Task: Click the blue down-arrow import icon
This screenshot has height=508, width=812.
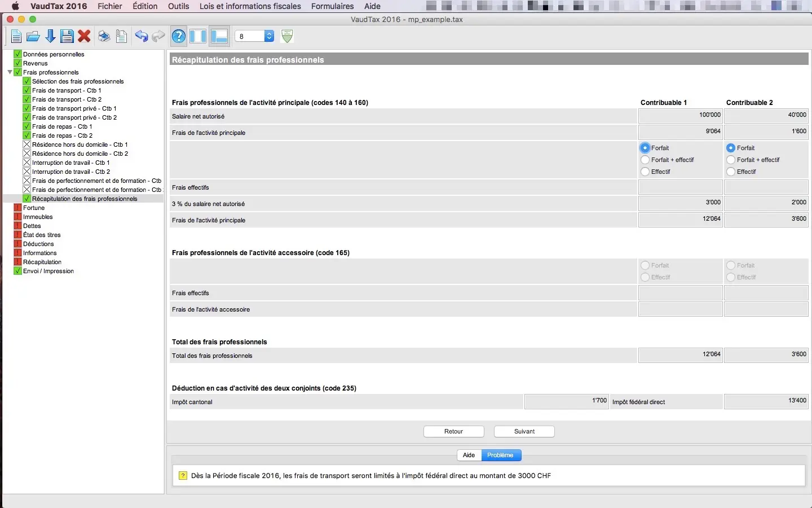Action: click(50, 37)
